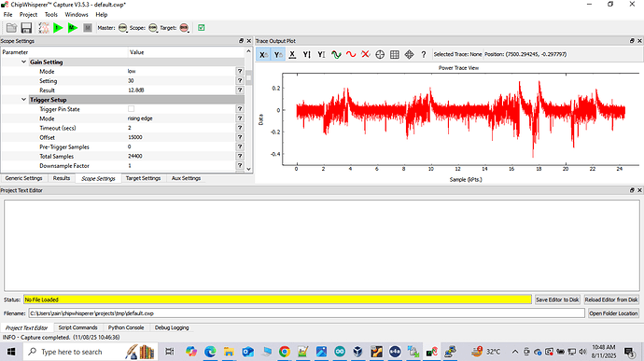Click scroll-down arrow in Scope Settings list

248,169
